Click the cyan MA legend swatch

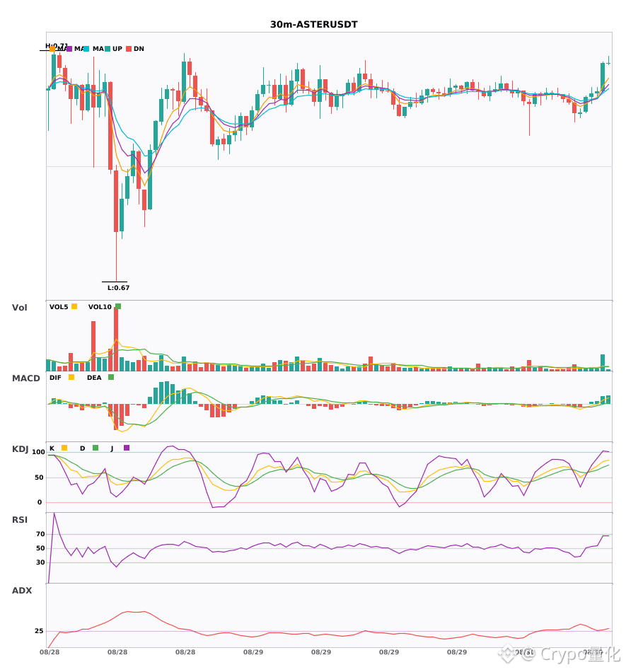click(x=86, y=49)
